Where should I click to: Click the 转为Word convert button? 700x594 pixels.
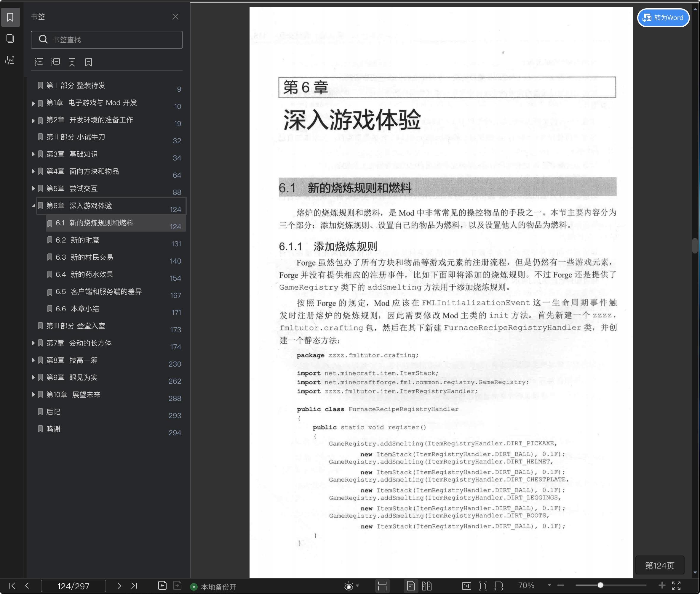click(663, 17)
